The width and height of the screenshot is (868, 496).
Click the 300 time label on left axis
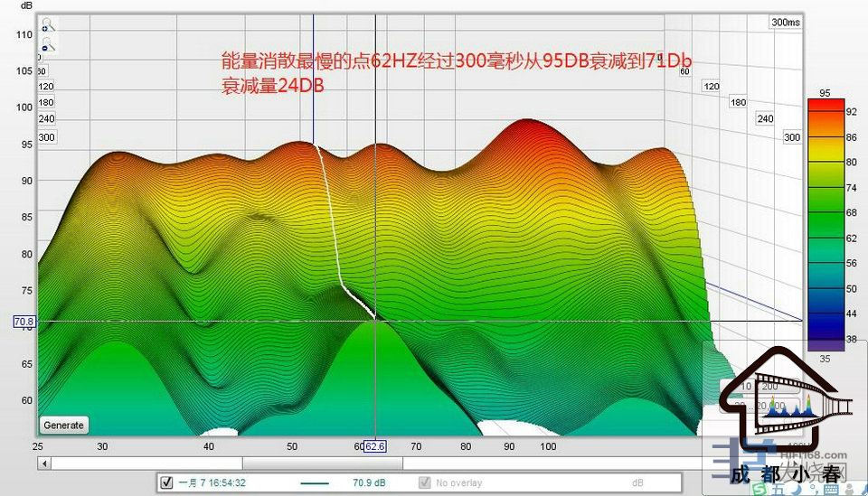(x=46, y=137)
